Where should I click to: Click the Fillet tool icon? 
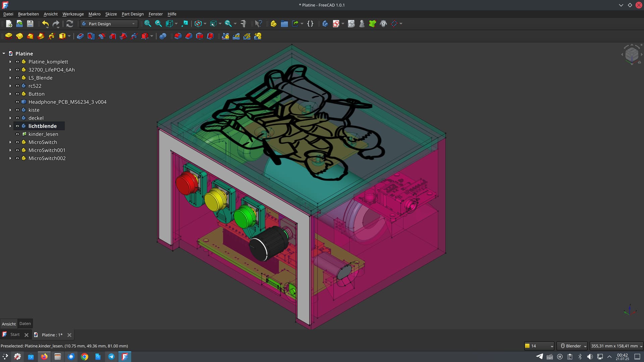pos(178,36)
